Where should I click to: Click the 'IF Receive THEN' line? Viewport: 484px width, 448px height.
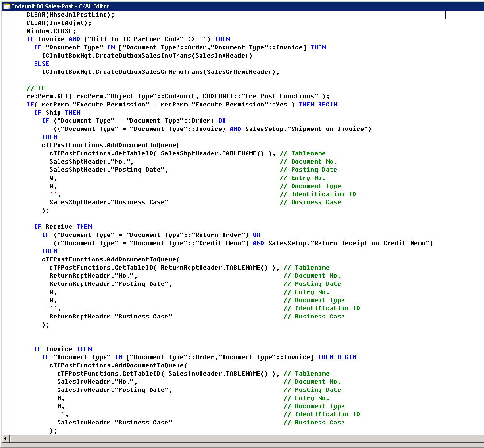point(63,226)
